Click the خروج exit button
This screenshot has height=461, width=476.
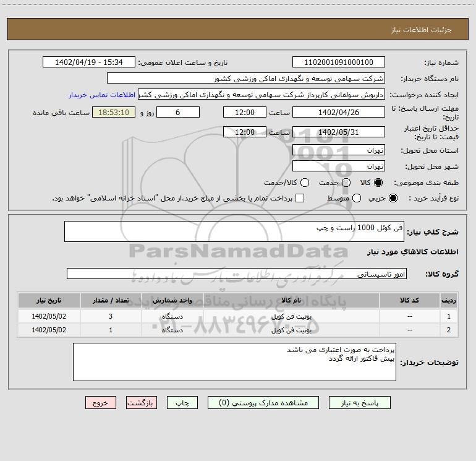[x=101, y=403]
